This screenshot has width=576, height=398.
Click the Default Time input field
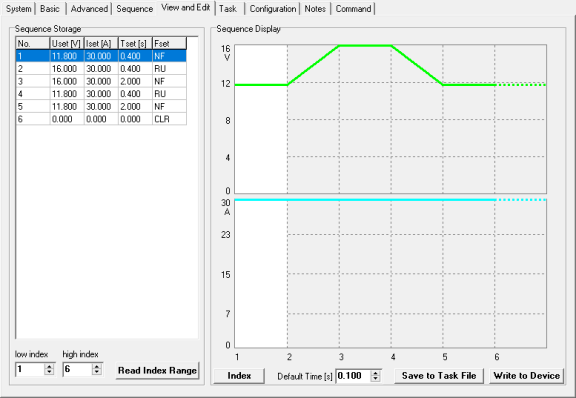[x=353, y=376]
